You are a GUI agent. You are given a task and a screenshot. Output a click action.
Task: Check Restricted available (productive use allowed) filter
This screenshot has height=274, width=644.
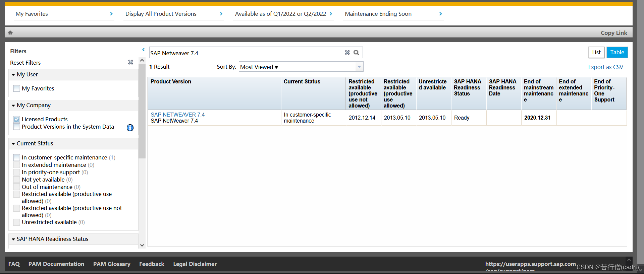[x=16, y=194]
